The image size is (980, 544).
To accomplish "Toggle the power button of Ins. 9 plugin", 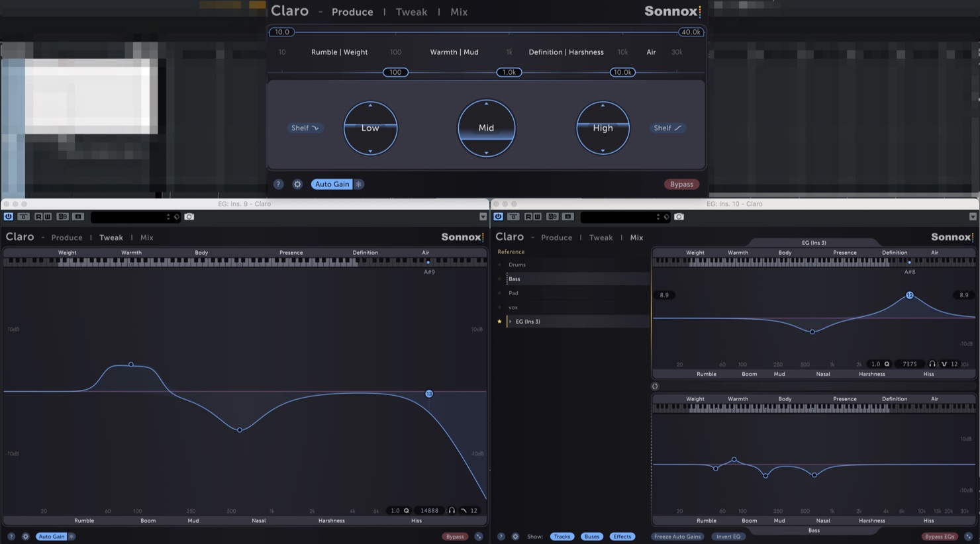I will [x=8, y=216].
